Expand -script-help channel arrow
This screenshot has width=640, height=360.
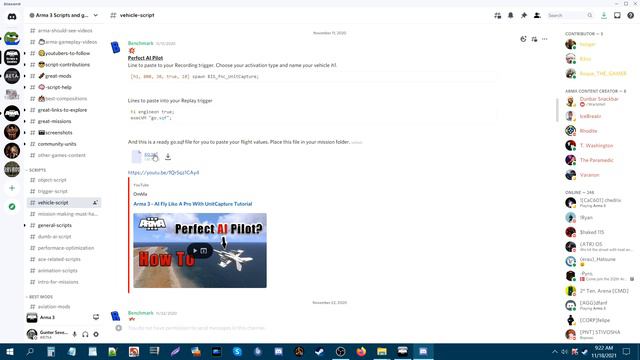(x=25, y=87)
